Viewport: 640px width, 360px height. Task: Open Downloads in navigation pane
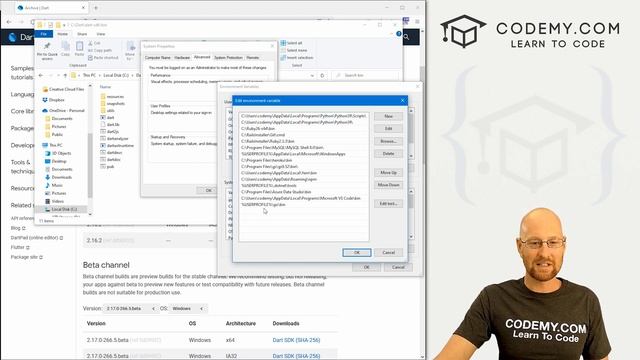tap(58, 177)
